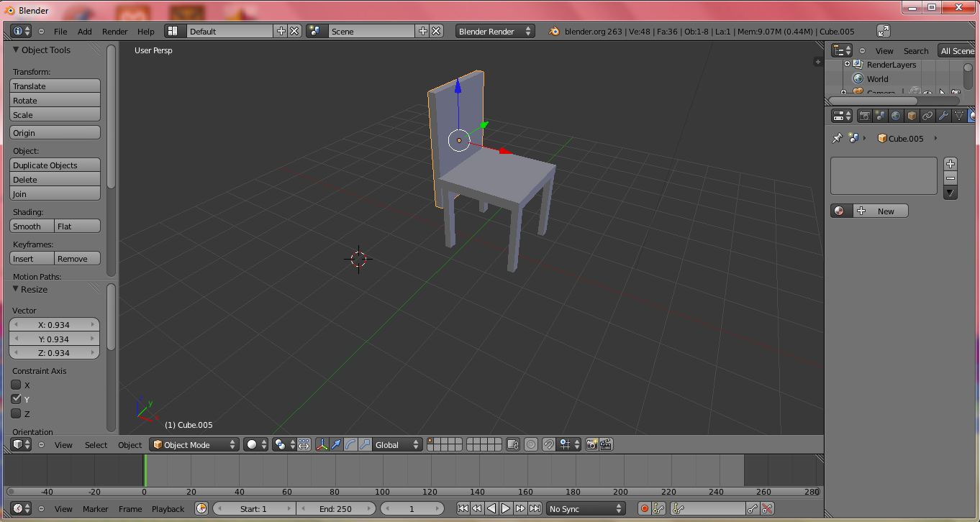Open Object Constraints via the chain link icon

point(928,116)
